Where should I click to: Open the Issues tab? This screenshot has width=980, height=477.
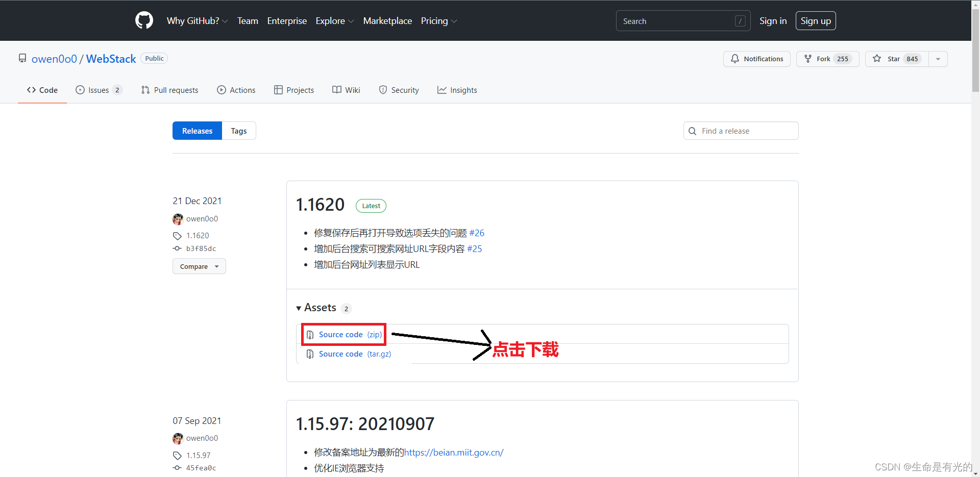pyautogui.click(x=99, y=90)
